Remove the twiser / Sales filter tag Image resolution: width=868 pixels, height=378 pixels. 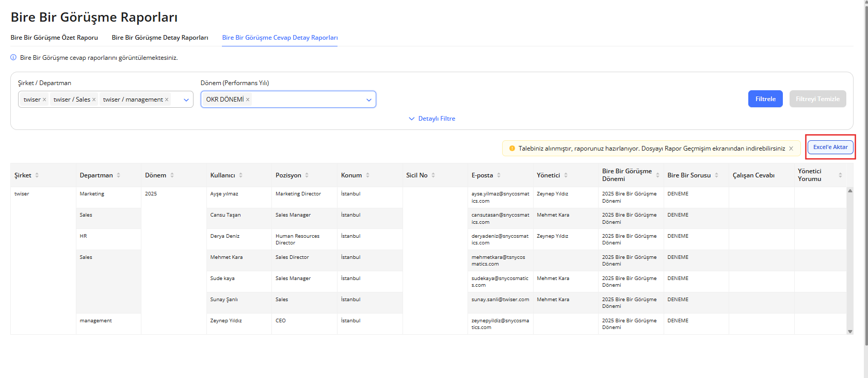(94, 100)
